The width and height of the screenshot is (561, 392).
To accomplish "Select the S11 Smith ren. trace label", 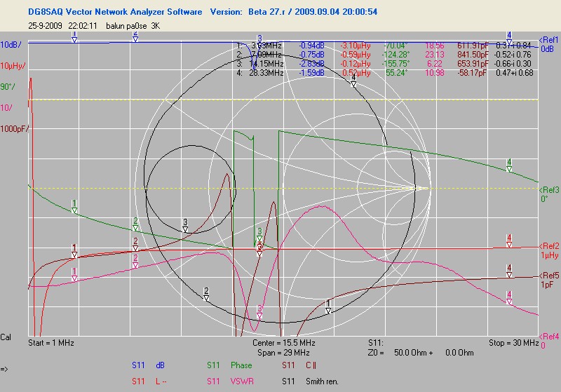I will (x=310, y=381).
